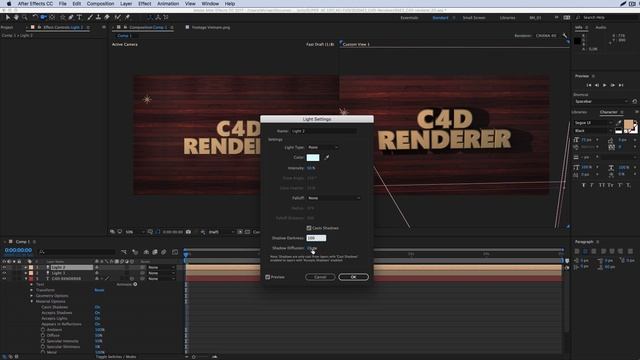This screenshot has height=360, width=640.
Task: Click the Animate arrow button for Text
Action: coord(135,284)
